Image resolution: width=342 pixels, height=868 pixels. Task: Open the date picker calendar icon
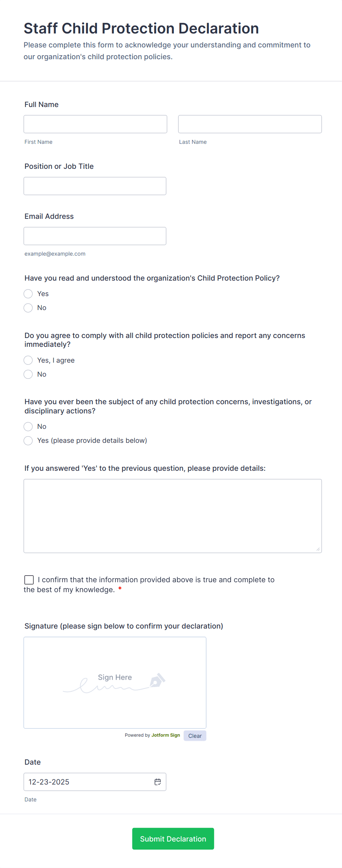158,782
